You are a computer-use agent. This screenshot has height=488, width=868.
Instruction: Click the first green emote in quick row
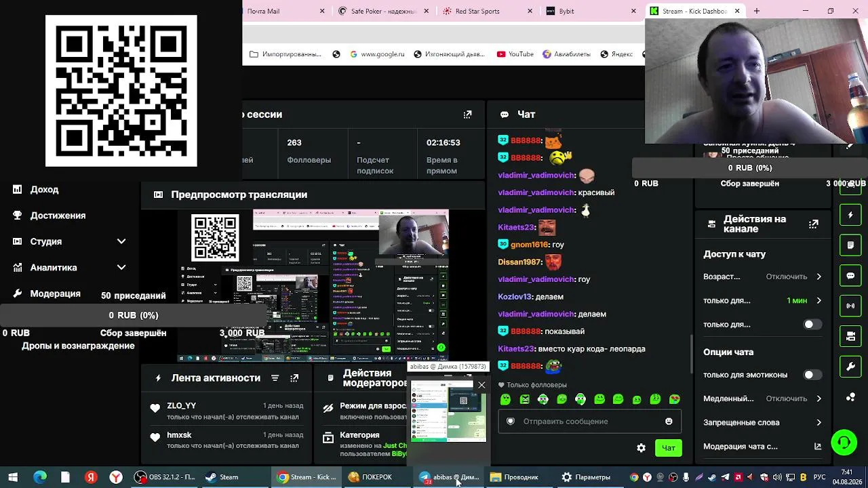(505, 400)
